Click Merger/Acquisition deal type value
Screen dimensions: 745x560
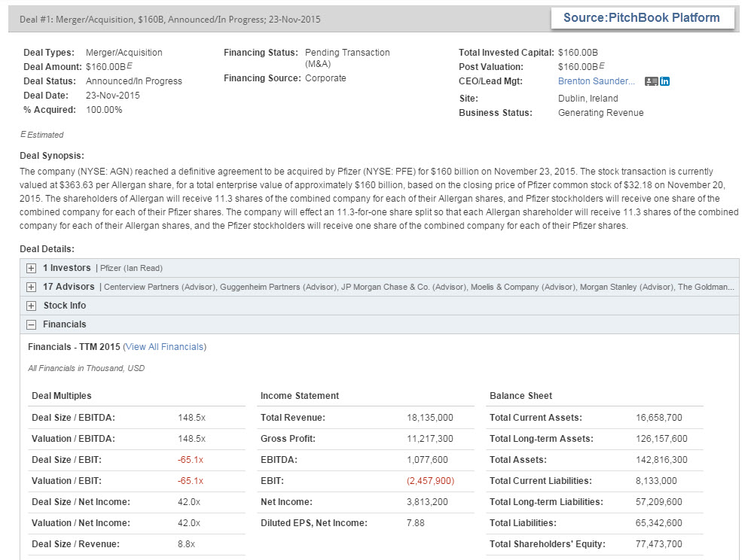tap(124, 53)
